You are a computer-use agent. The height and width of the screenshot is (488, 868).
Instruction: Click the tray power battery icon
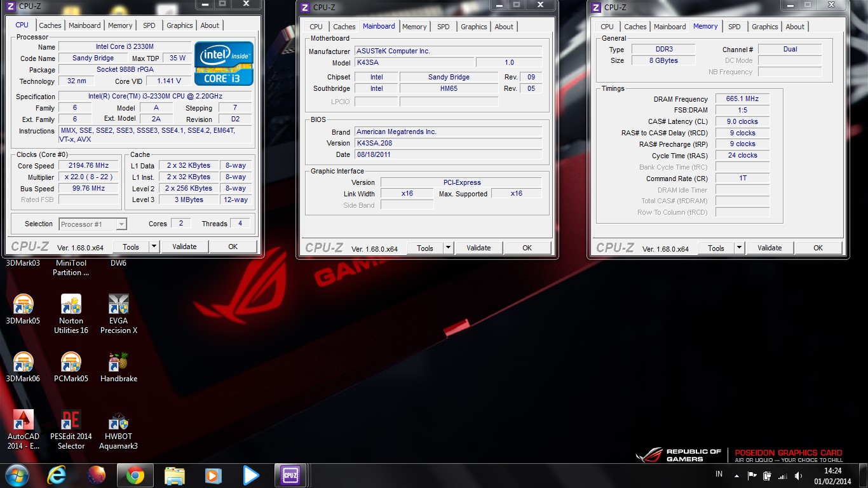pyautogui.click(x=767, y=475)
